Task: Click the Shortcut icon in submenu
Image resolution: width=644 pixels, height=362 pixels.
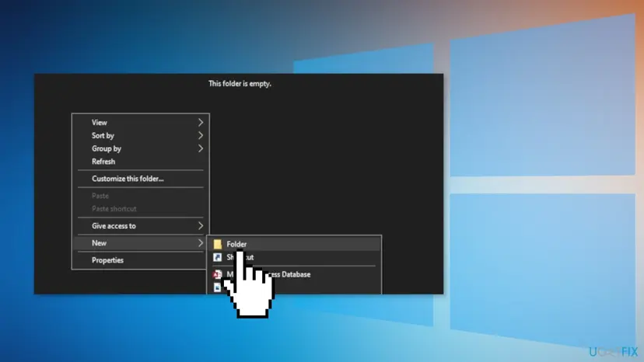Action: click(217, 257)
